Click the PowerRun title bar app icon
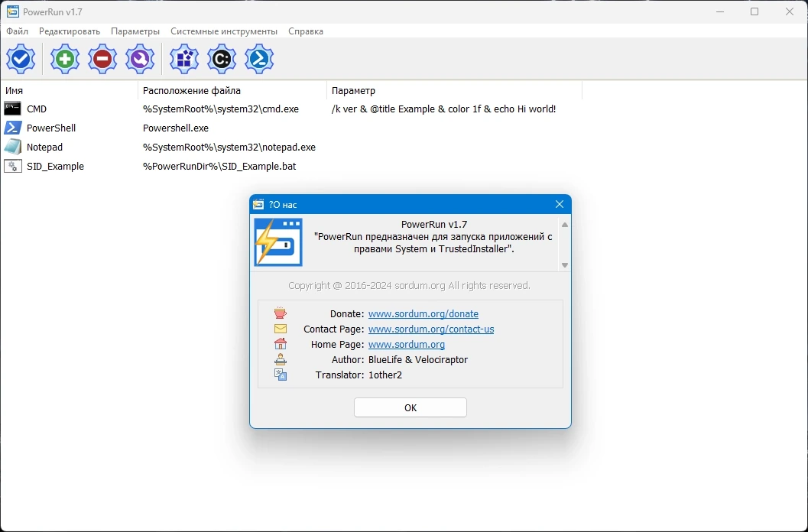The height and width of the screenshot is (532, 808). coord(12,11)
